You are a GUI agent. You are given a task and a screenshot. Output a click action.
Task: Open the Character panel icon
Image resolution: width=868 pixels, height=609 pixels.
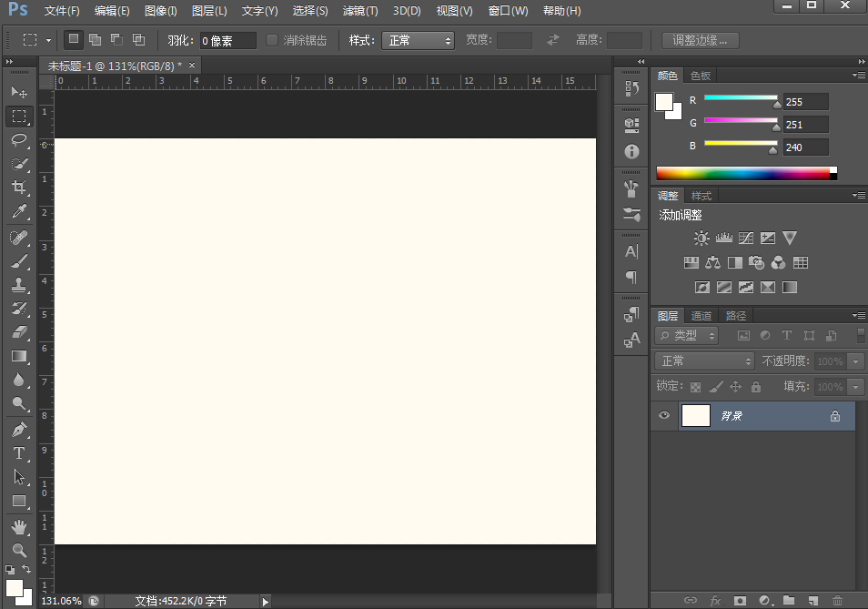(631, 252)
